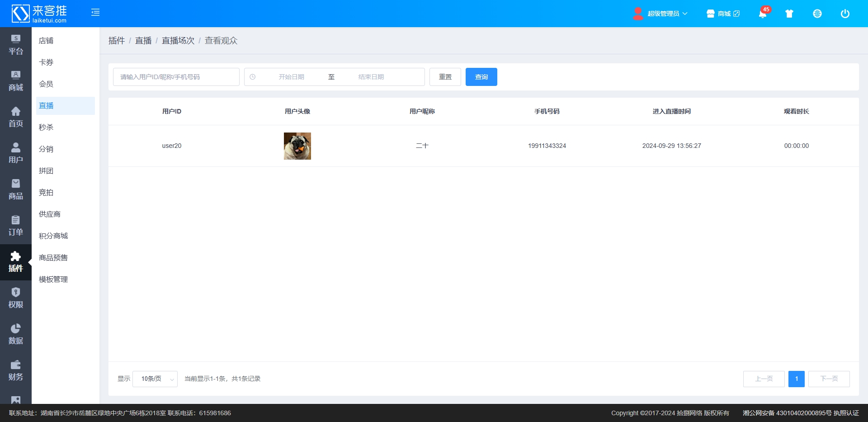Open the 订单 orders section
Viewport: 868px width, 422px height.
16,226
